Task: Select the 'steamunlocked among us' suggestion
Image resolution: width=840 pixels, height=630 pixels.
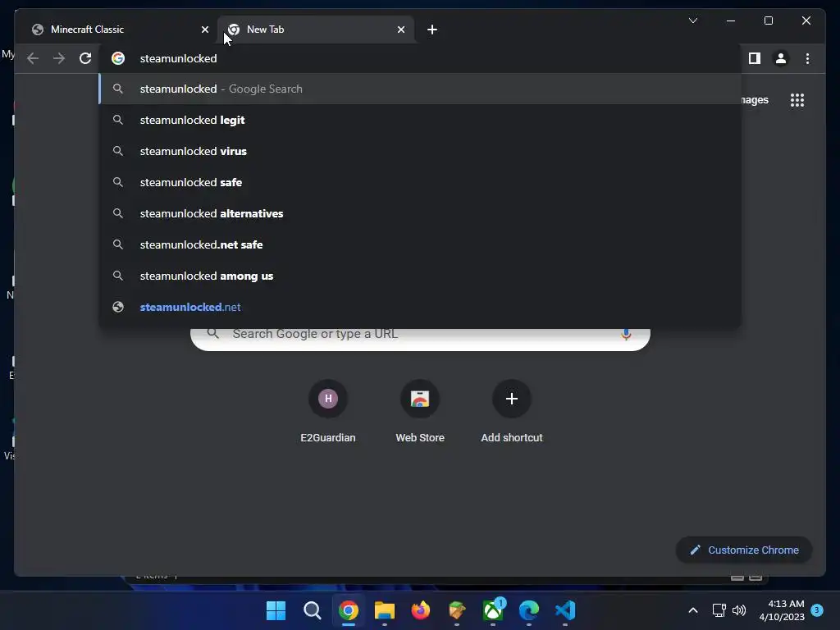Action: (x=420, y=276)
